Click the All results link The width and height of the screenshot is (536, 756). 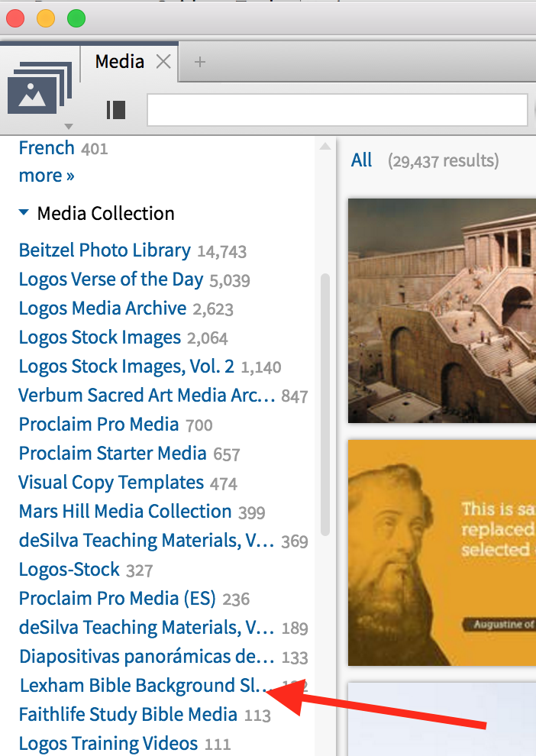pos(361,160)
